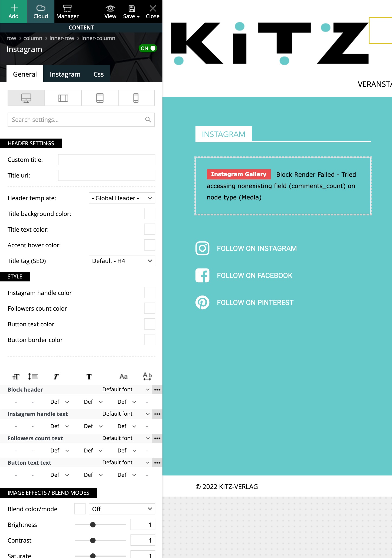Select the desktop viewport icon
Image resolution: width=392 pixels, height=558 pixels.
pyautogui.click(x=26, y=98)
